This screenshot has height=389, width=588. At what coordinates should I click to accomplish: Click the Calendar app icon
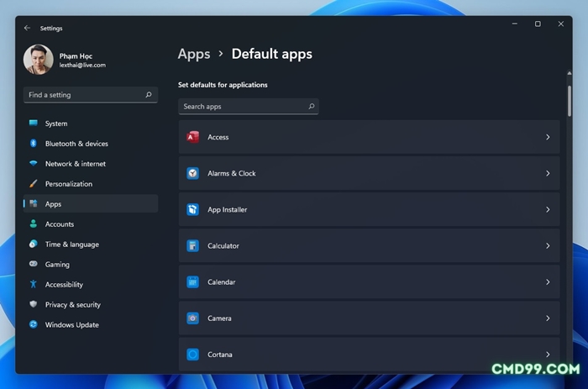tap(192, 282)
